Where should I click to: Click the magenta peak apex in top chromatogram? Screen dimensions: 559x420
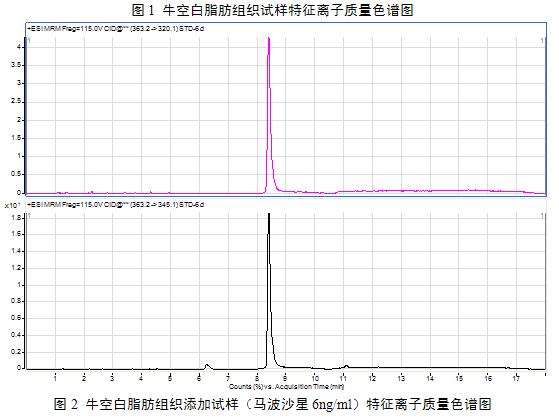(x=269, y=39)
